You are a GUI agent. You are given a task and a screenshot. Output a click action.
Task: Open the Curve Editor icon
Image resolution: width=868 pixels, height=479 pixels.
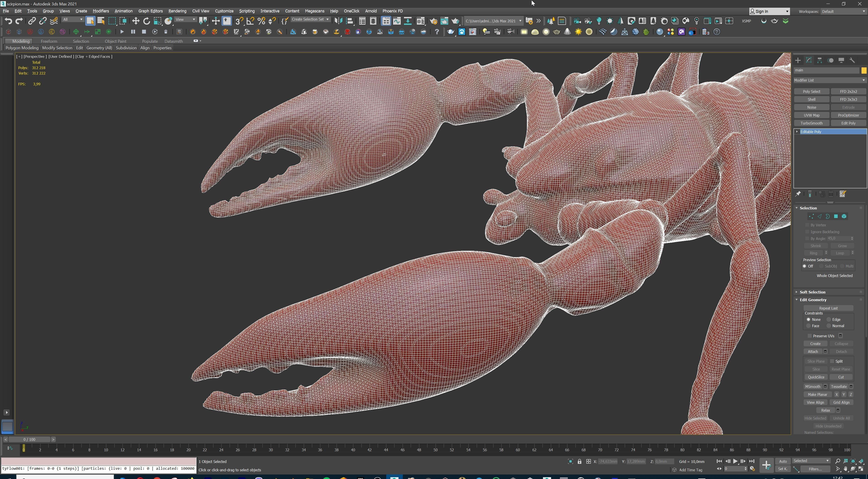click(x=397, y=21)
